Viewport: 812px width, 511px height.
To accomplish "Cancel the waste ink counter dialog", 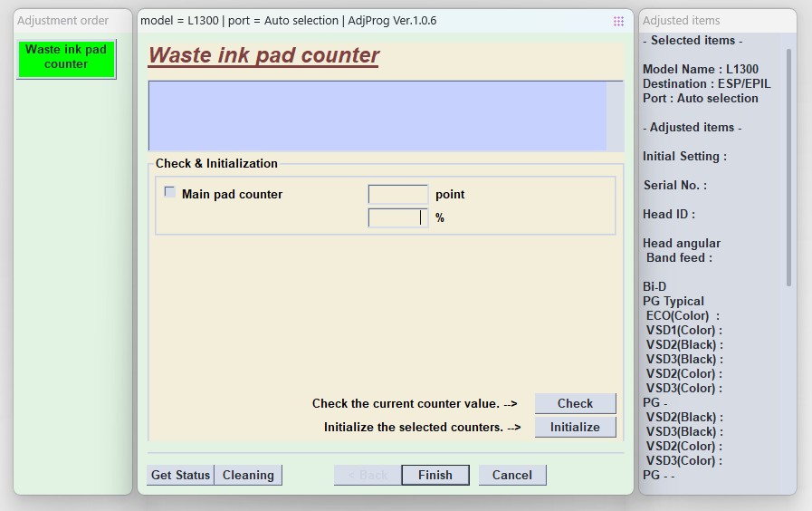I will [511, 475].
